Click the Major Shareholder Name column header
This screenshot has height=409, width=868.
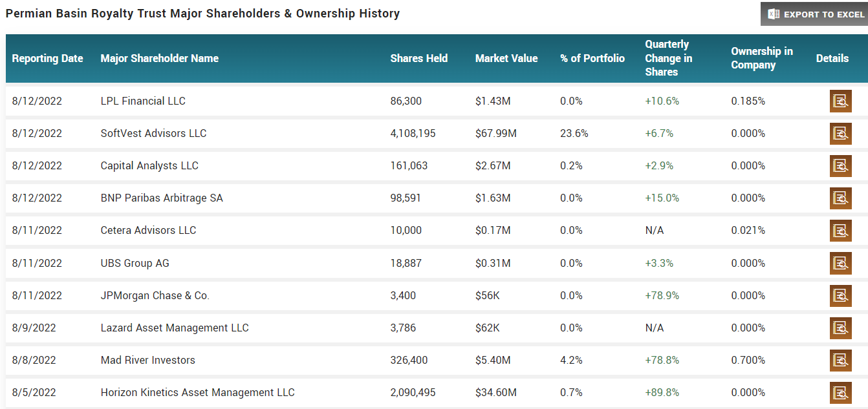[160, 58]
